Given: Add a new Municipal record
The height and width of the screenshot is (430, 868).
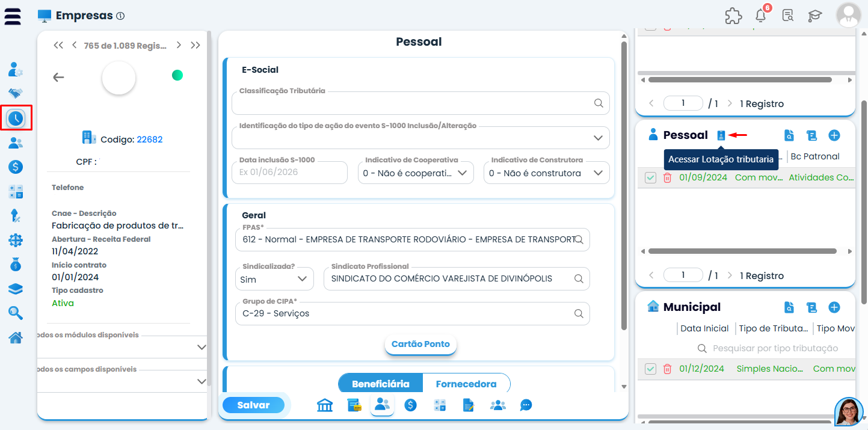Looking at the screenshot, I should tap(834, 307).
